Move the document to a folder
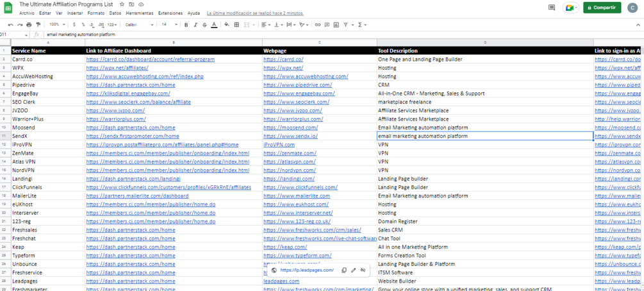 pyautogui.click(x=131, y=4)
